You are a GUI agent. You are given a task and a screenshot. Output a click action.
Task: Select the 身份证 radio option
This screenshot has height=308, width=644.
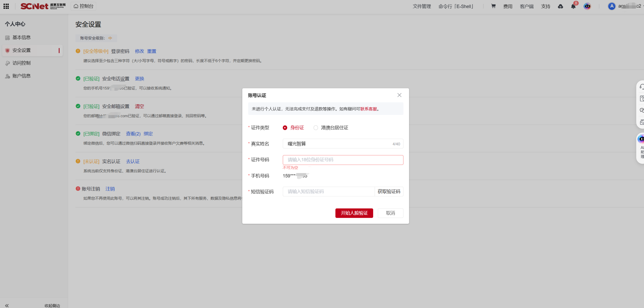pyautogui.click(x=285, y=127)
